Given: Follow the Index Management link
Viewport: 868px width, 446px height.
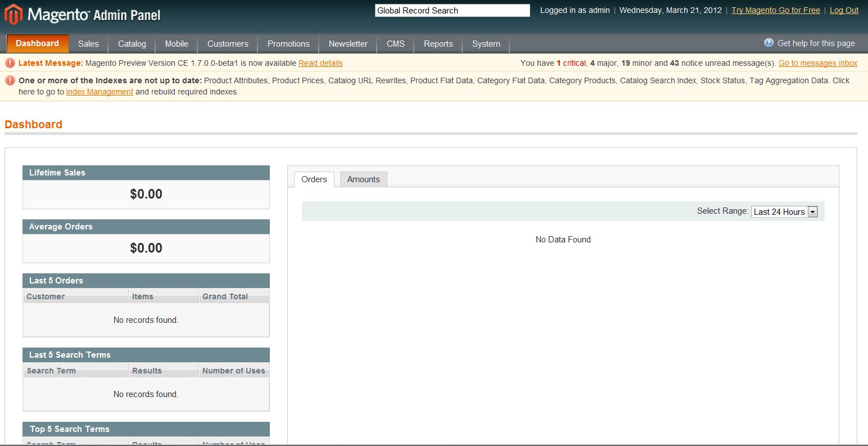Looking at the screenshot, I should [x=100, y=92].
